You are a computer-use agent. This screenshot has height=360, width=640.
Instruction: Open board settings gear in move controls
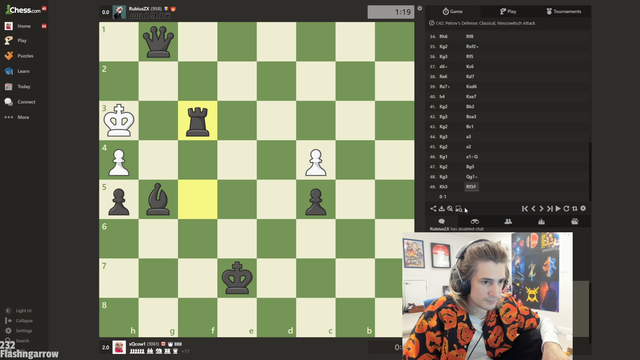(x=583, y=209)
